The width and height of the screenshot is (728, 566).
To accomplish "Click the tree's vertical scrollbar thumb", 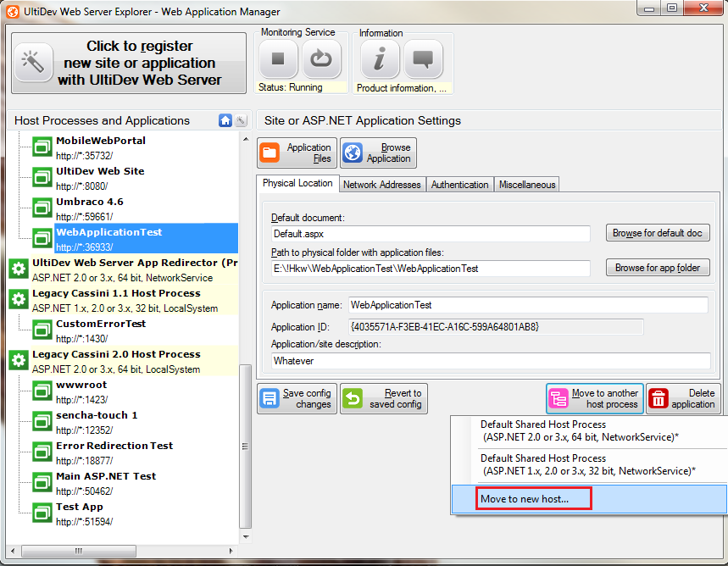I will (x=245, y=447).
